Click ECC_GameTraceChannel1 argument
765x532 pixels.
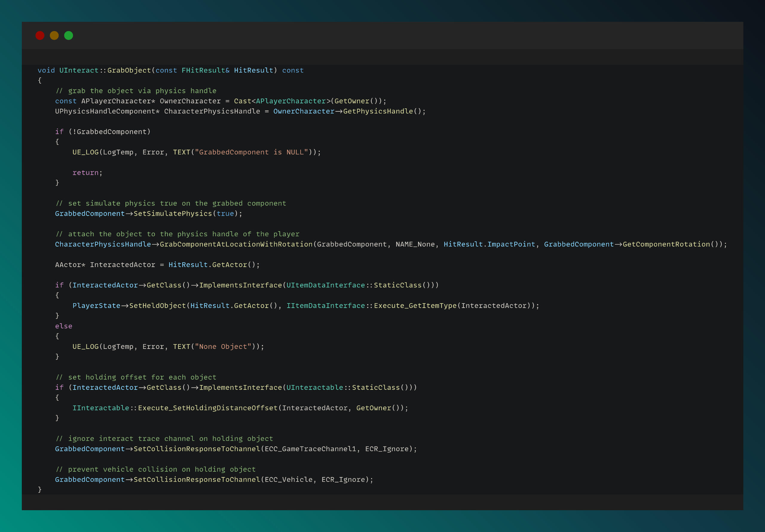coord(310,449)
